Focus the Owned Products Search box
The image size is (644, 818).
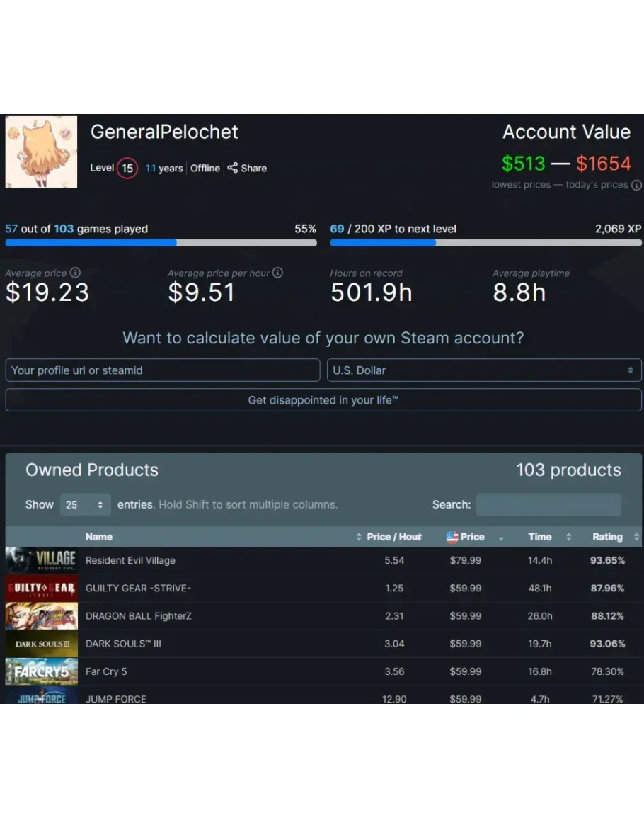pos(548,505)
